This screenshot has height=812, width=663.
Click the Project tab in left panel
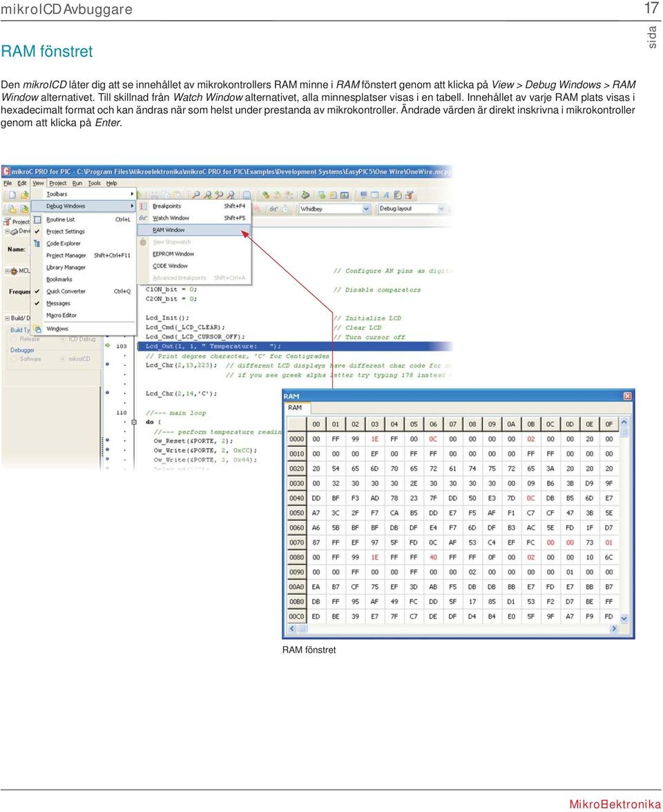[17, 222]
